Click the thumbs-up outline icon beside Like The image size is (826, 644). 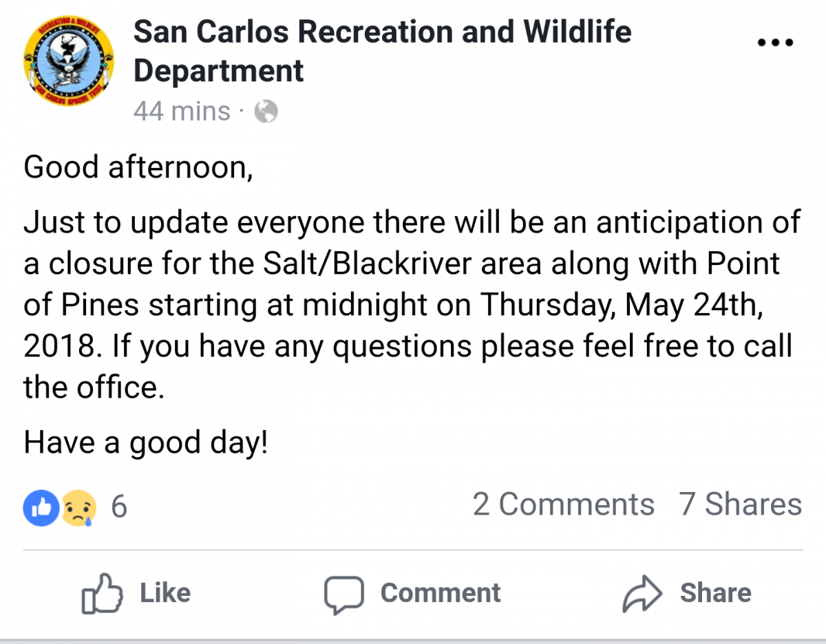tap(103, 593)
